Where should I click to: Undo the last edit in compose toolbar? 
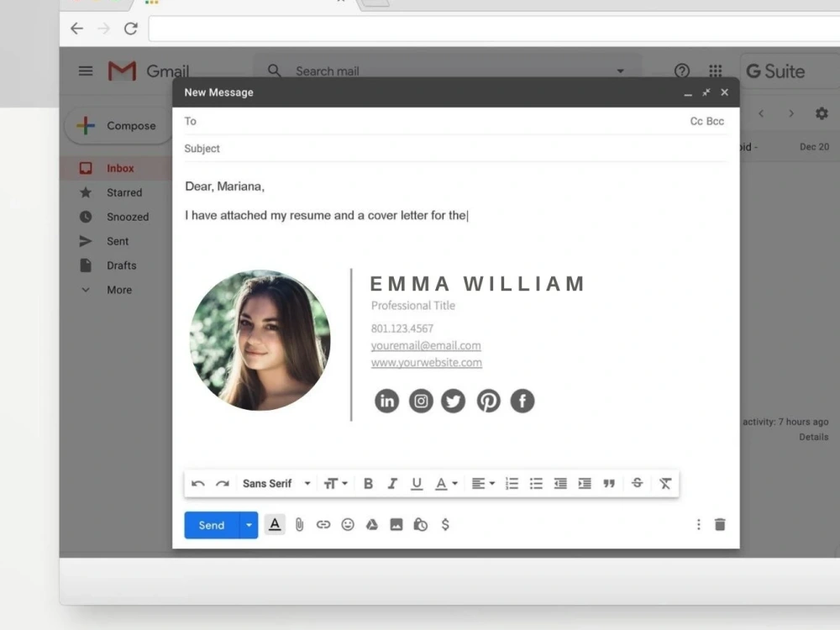coord(197,484)
